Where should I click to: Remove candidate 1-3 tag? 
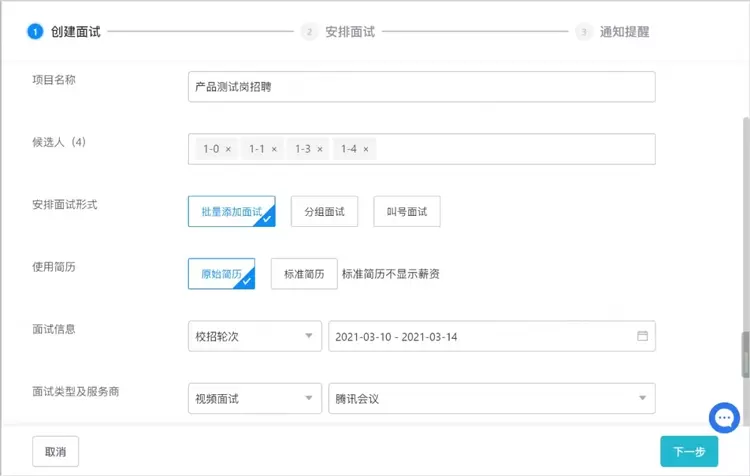(320, 149)
